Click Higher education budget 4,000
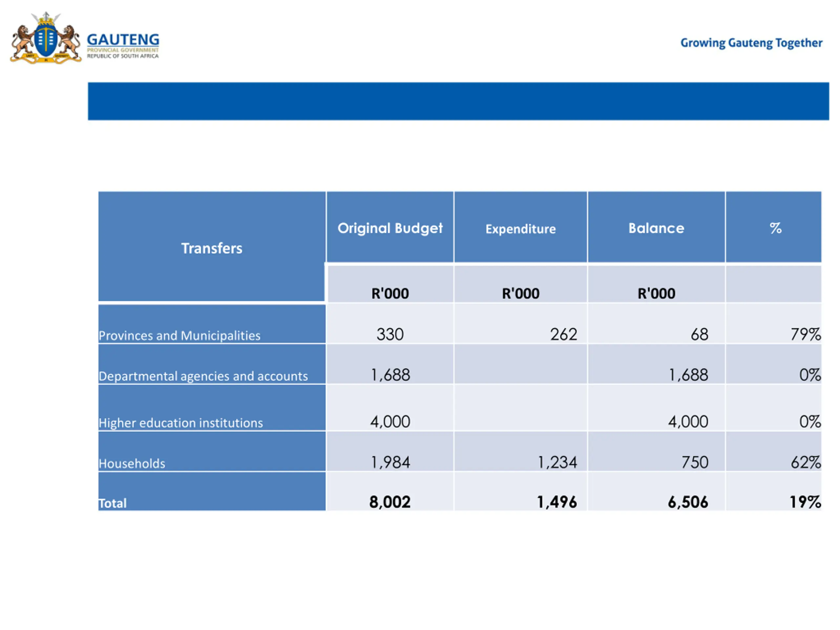 click(390, 422)
